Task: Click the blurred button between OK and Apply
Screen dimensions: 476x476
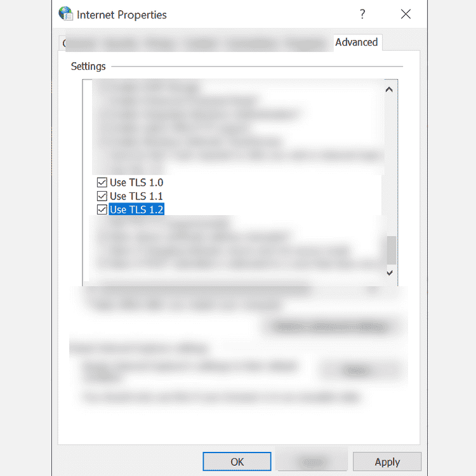Action: pyautogui.click(x=313, y=461)
